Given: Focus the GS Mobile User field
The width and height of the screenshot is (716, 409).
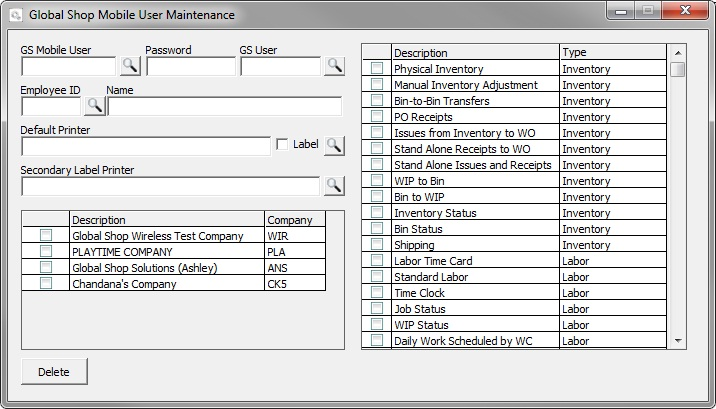Looking at the screenshot, I should 69,67.
